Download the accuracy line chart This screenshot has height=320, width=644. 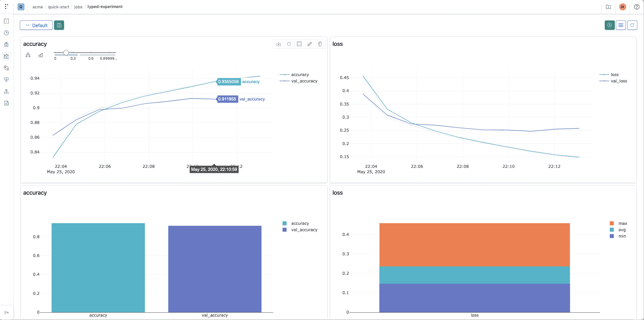point(279,44)
